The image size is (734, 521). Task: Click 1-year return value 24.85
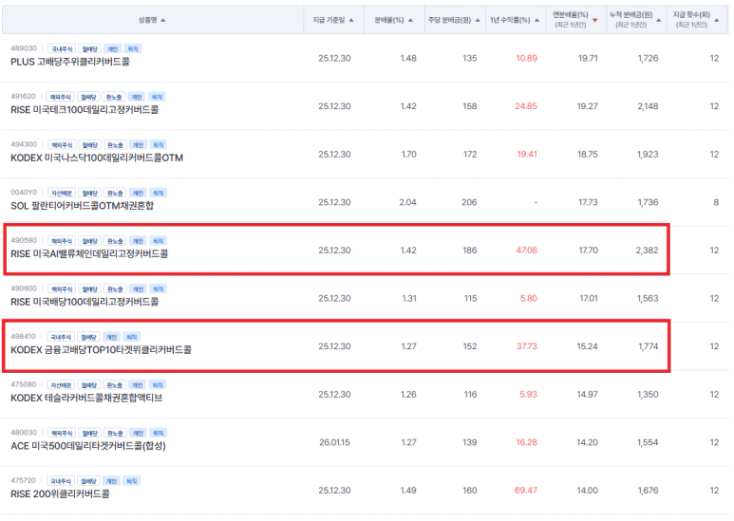[526, 106]
